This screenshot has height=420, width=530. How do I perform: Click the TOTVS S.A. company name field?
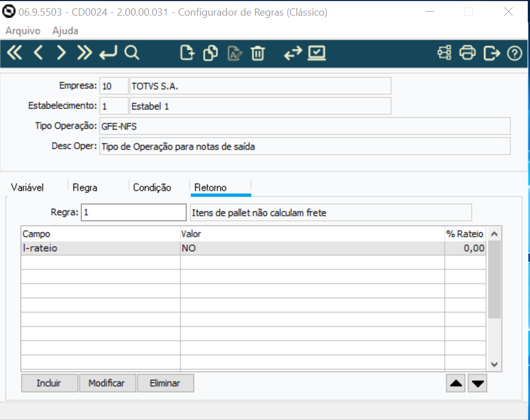[x=260, y=86]
